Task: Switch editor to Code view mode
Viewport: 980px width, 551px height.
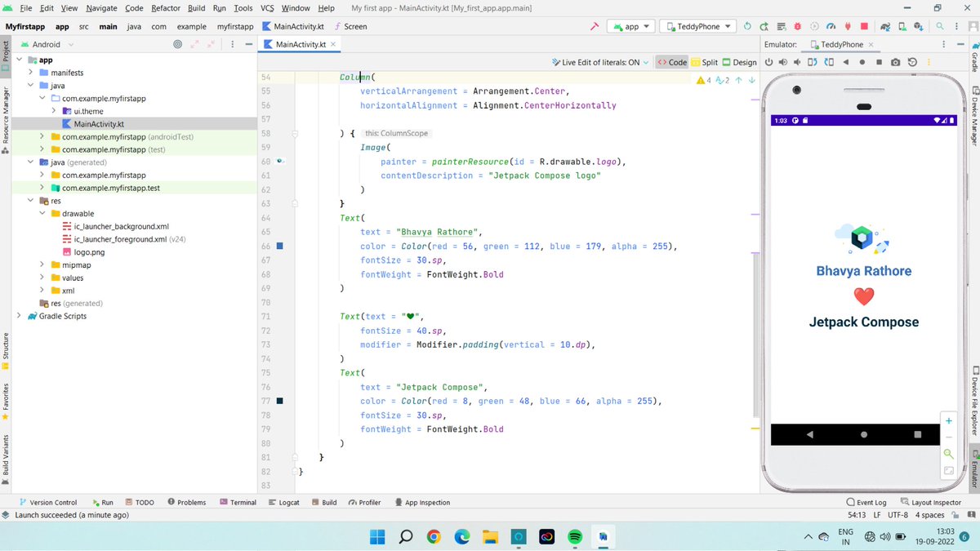Action: (672, 62)
